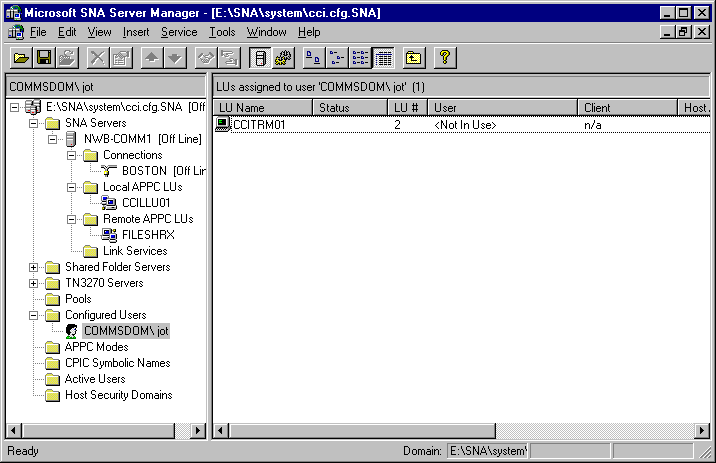Open the Service menu
The height and width of the screenshot is (463, 716).
[x=179, y=32]
